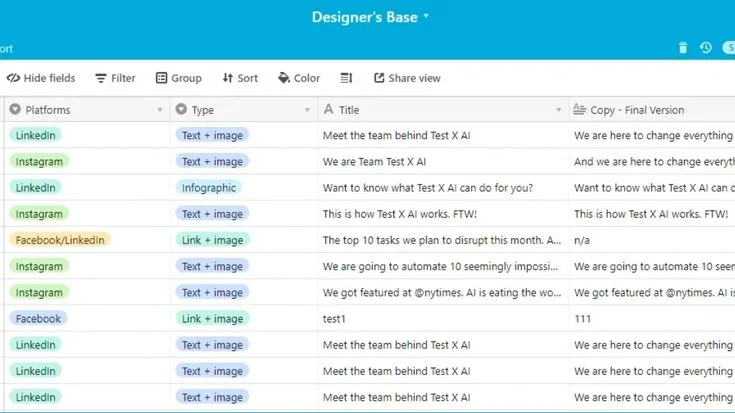Image resolution: width=735 pixels, height=413 pixels.
Task: Select the Facebook/LinkedIn platform tag
Action: click(x=60, y=240)
